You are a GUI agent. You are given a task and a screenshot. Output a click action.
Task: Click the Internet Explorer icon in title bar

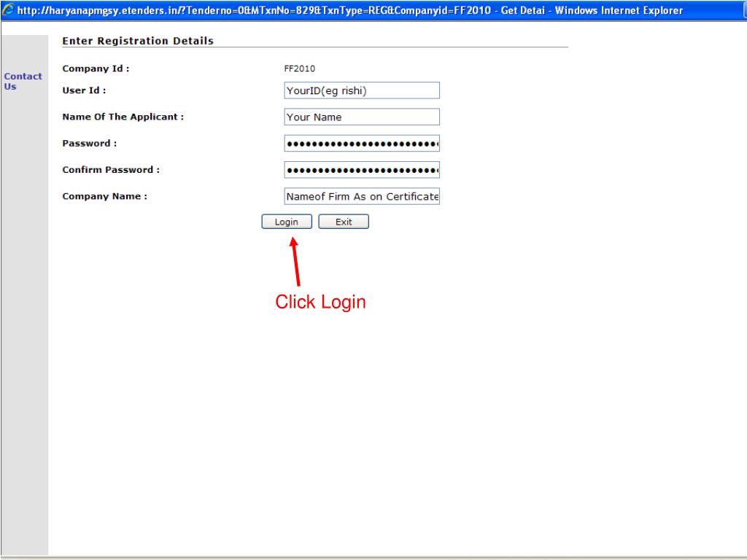pyautogui.click(x=7, y=10)
